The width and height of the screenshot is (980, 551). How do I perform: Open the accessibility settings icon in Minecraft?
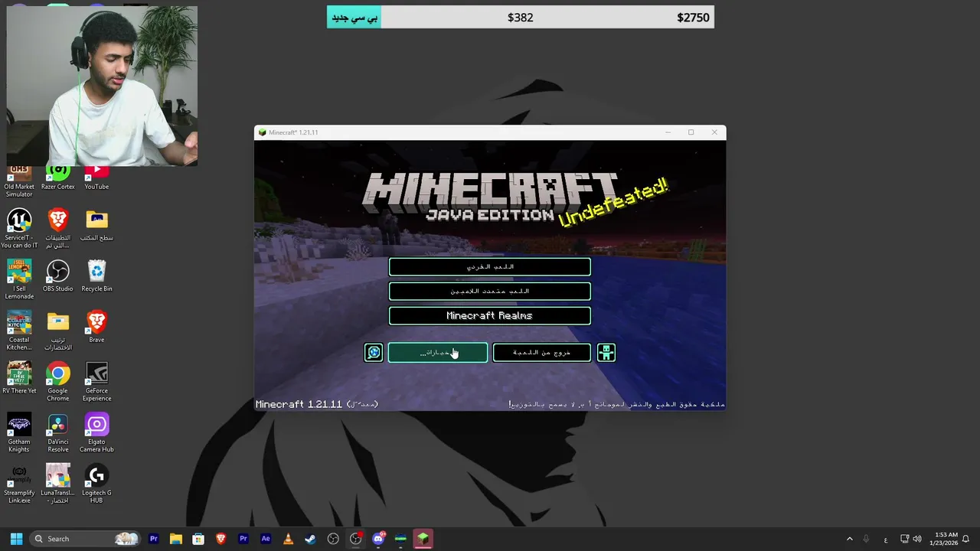coord(606,352)
